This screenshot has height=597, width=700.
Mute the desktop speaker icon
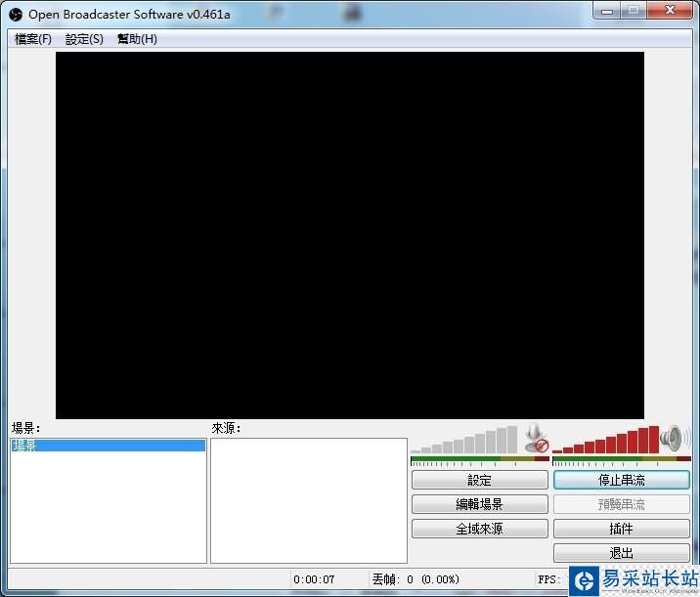675,438
